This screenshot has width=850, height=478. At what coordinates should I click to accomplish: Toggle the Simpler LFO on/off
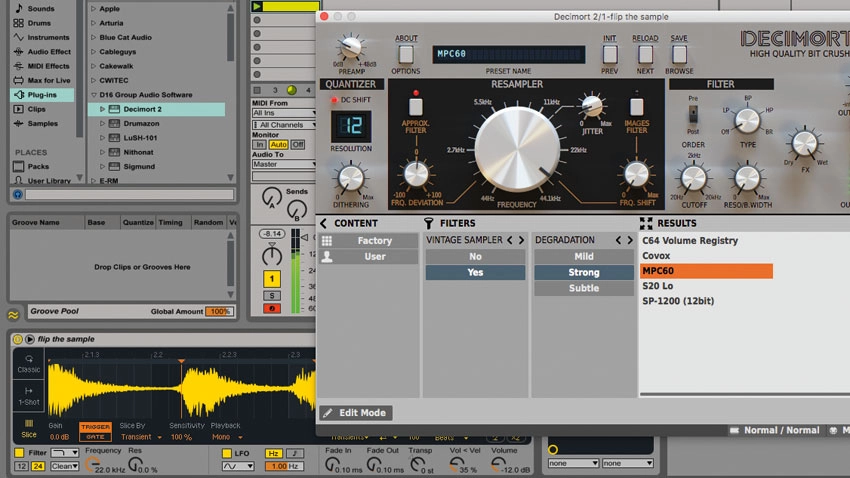coord(227,453)
